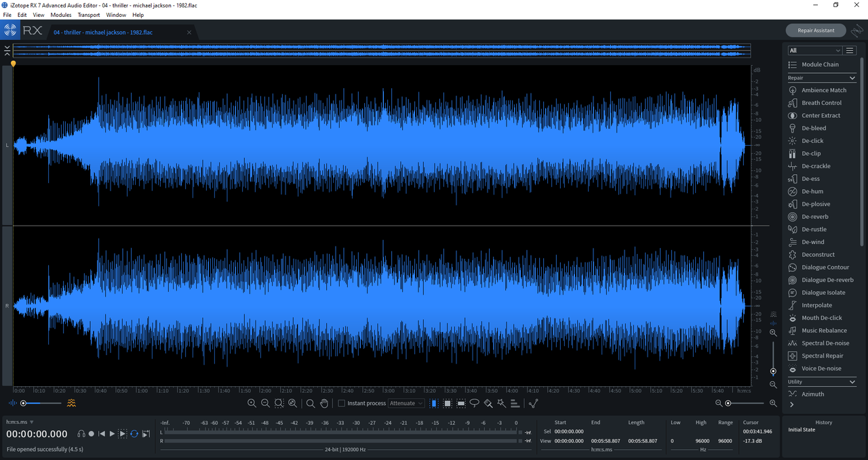
Task: Launch the Repair Assistant
Action: point(816,30)
